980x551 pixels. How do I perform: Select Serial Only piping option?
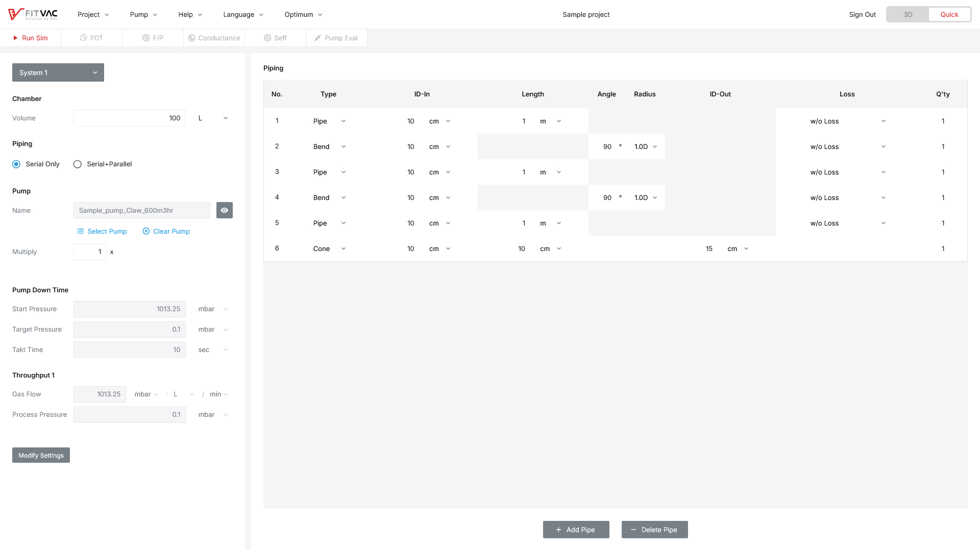(16, 164)
